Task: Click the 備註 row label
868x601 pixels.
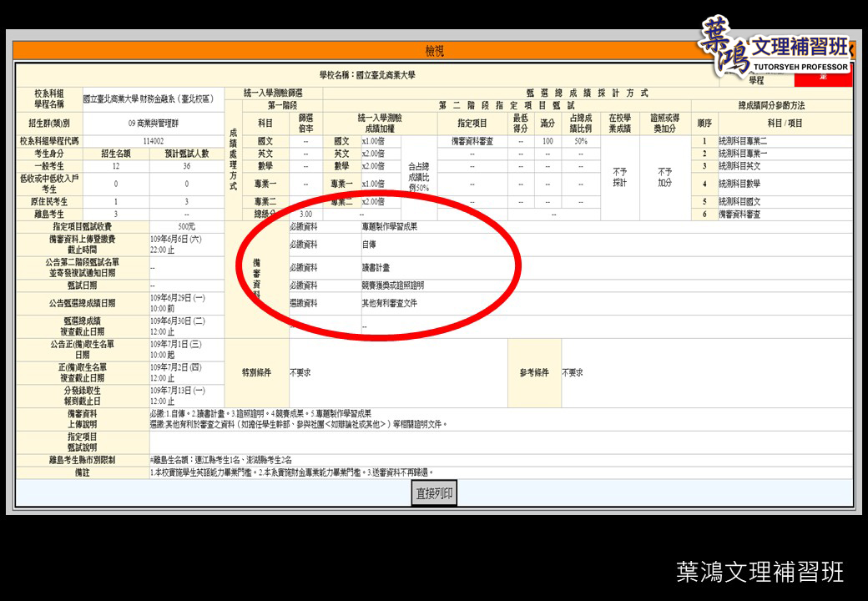Action: pyautogui.click(x=82, y=472)
